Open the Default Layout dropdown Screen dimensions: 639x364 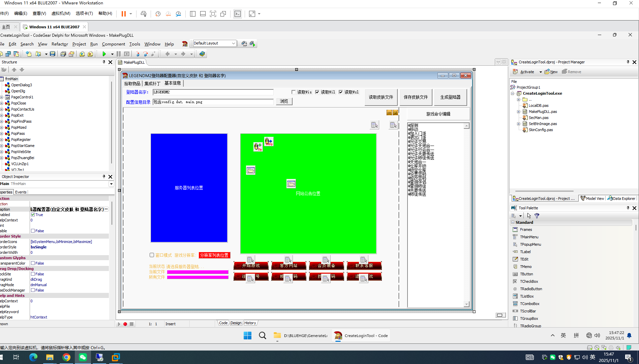[234, 43]
